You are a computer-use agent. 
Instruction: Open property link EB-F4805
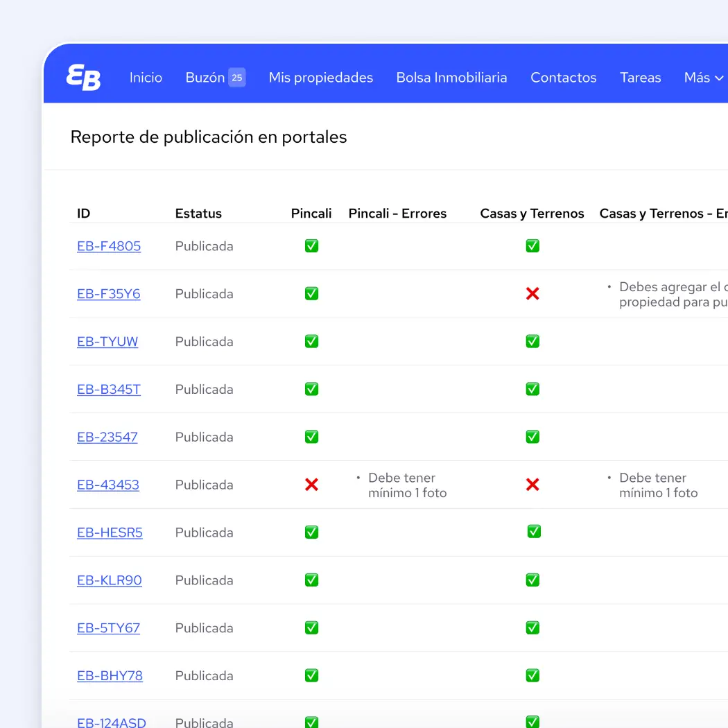(x=109, y=246)
